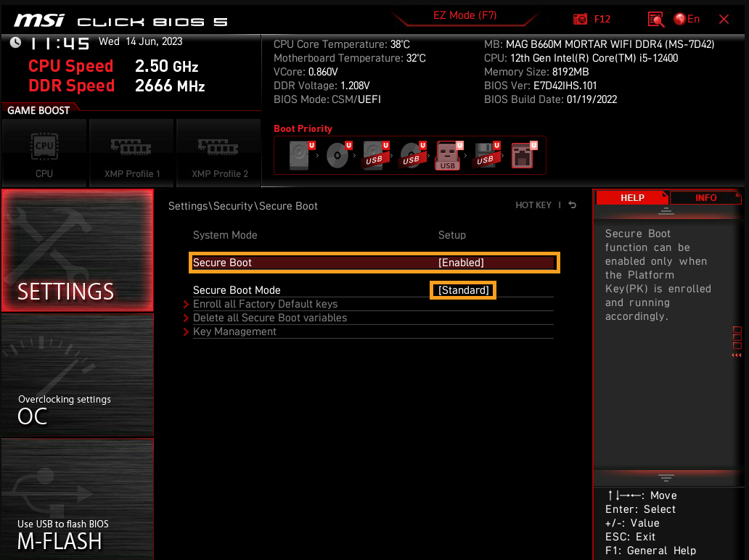Switch to EZ Mode (F7)
This screenshot has height=560, width=749.
pos(464,15)
